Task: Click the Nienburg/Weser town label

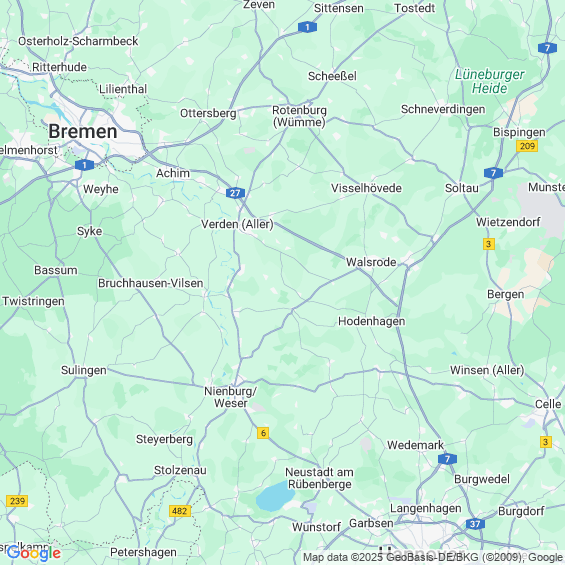Action: pyautogui.click(x=231, y=397)
